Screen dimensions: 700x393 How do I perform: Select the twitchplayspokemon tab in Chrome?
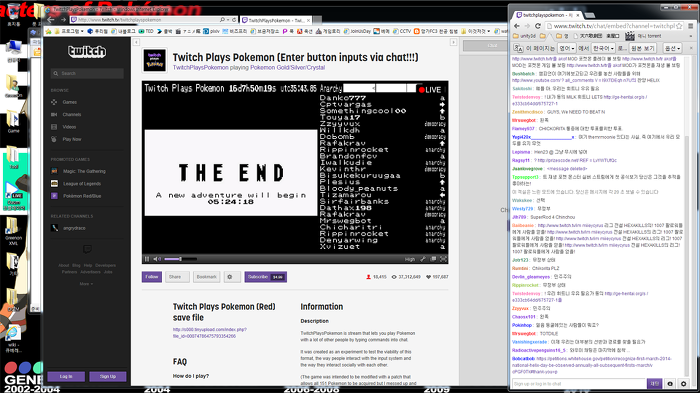click(547, 15)
